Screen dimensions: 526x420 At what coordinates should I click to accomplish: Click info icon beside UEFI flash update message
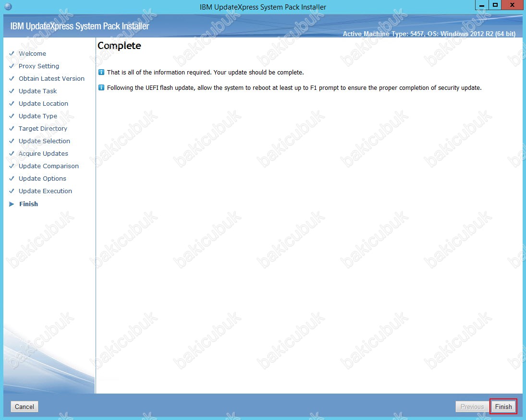[101, 87]
